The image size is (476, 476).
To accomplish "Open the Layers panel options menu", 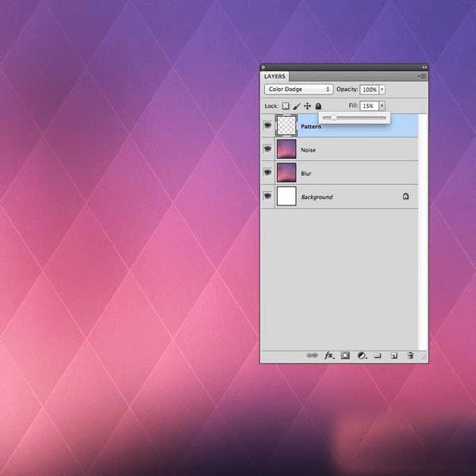I will point(422,76).
